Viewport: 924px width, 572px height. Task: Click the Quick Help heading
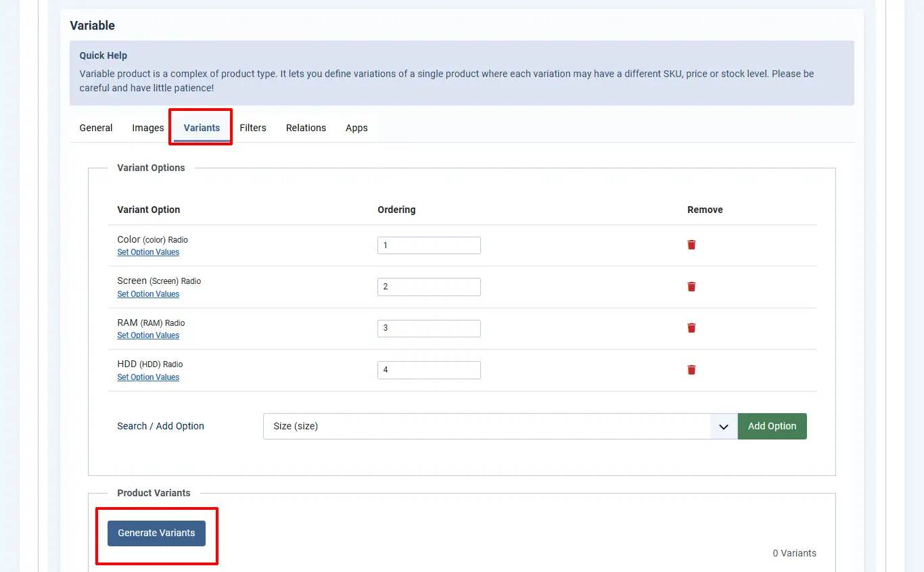tap(103, 55)
